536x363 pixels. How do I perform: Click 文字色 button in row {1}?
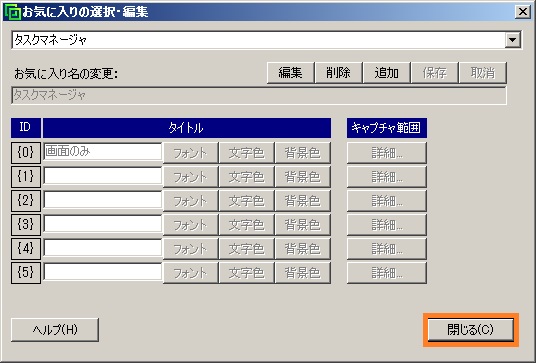pyautogui.click(x=246, y=177)
